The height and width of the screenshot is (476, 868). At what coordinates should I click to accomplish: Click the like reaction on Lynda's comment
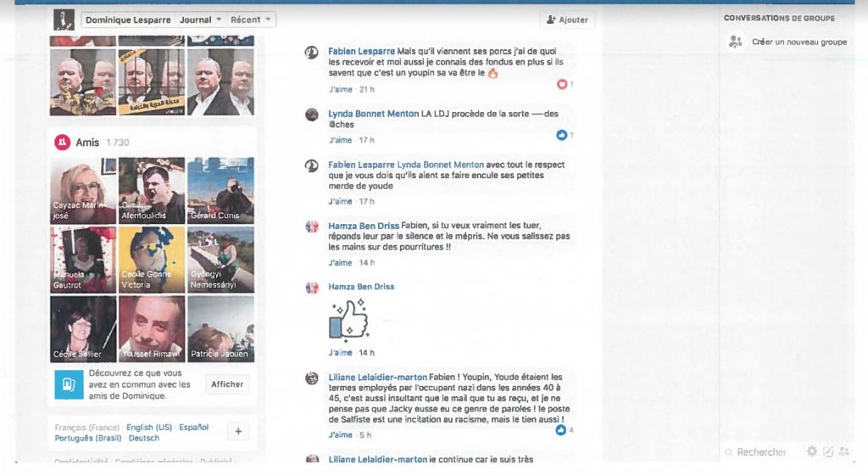click(561, 135)
